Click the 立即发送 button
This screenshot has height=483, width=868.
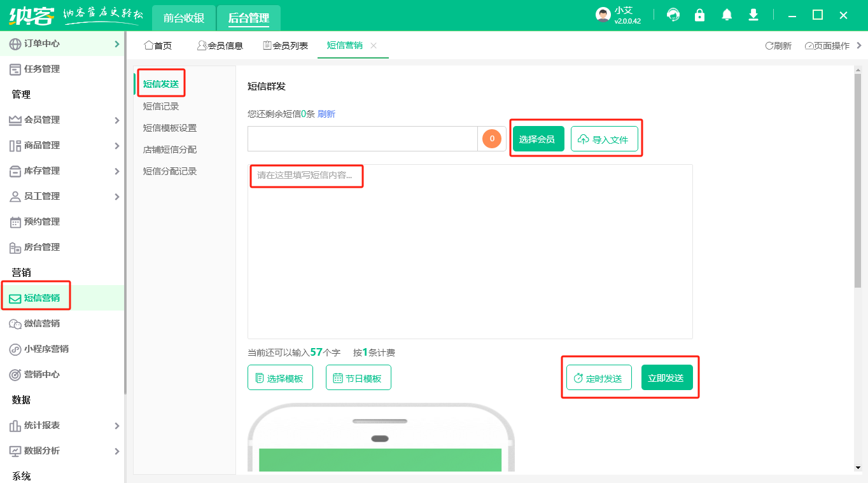tap(666, 377)
